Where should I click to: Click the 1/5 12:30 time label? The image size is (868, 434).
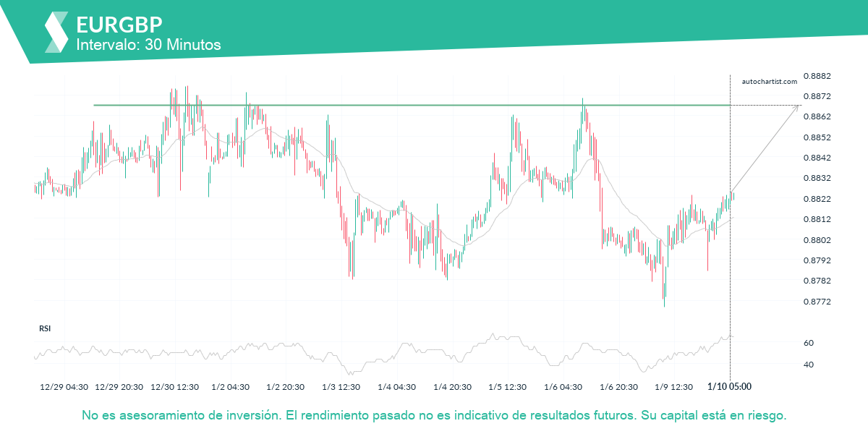(506, 387)
